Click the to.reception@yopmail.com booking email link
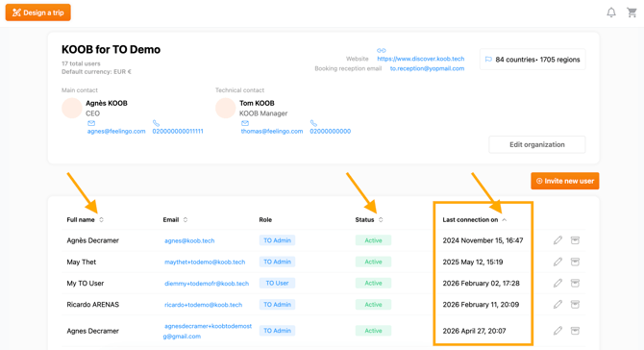 (427, 68)
